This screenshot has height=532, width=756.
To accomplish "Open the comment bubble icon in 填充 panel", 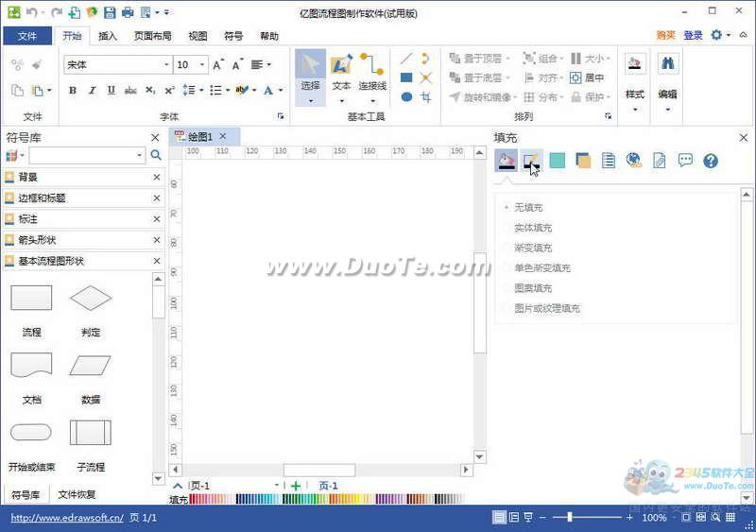I will click(685, 160).
